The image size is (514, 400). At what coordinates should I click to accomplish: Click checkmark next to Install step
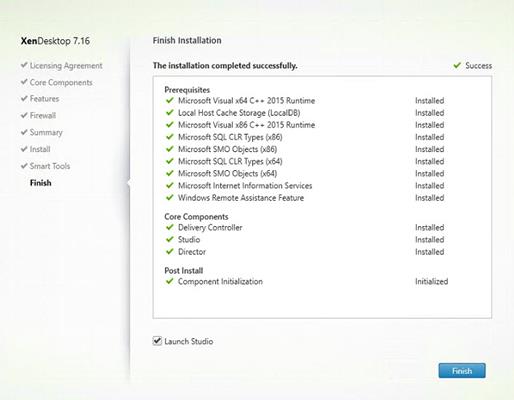pos(24,149)
